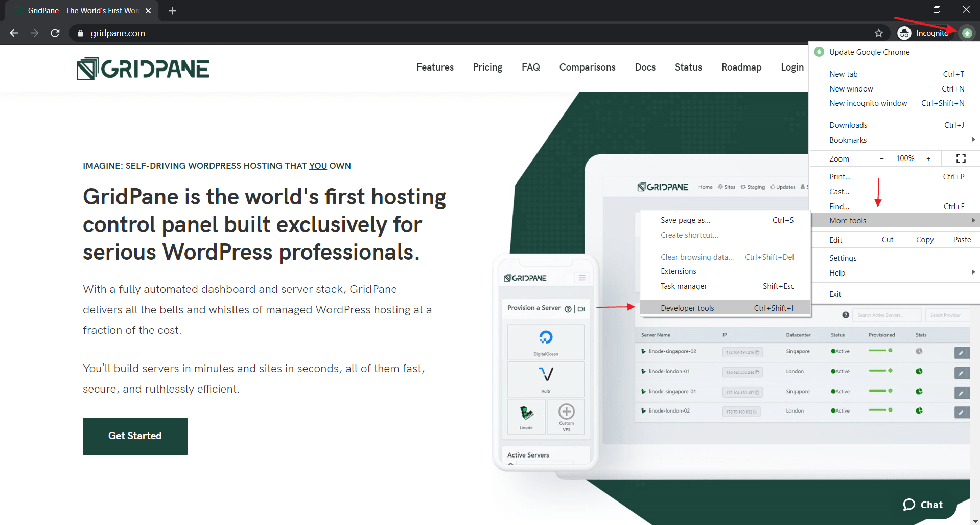The width and height of the screenshot is (980, 525).
Task: Open the Features nav link
Action: tap(435, 67)
